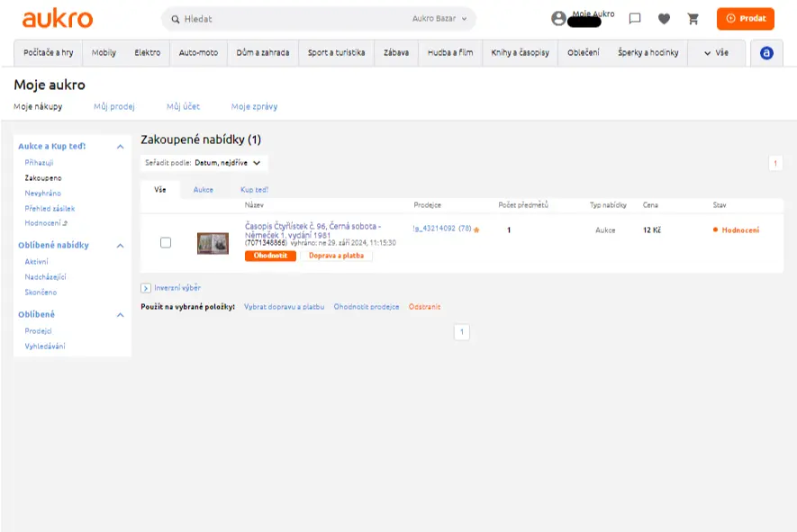Image resolution: width=797 pixels, height=532 pixels.
Task: Collapse the Aukce a Kup teď section
Action: 121,147
